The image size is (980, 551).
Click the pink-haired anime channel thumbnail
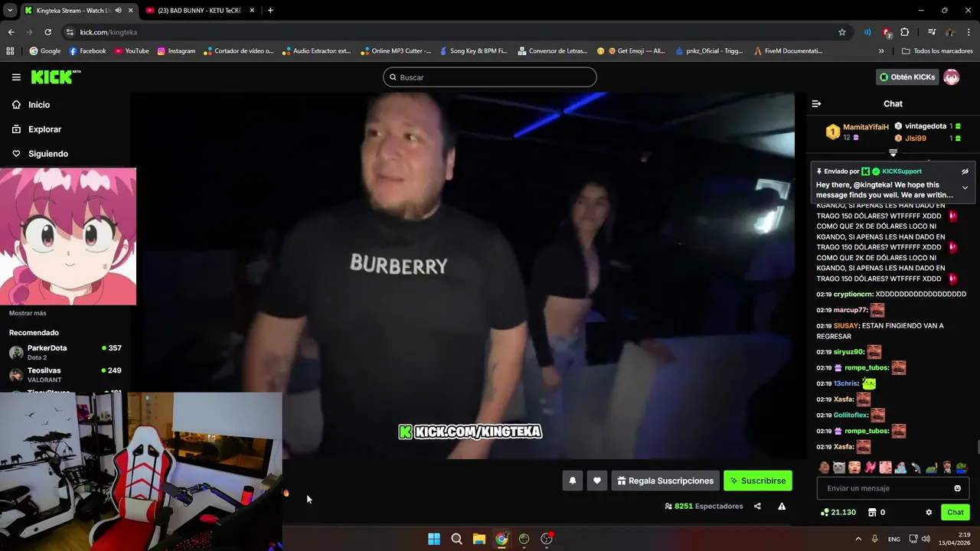[x=68, y=236]
